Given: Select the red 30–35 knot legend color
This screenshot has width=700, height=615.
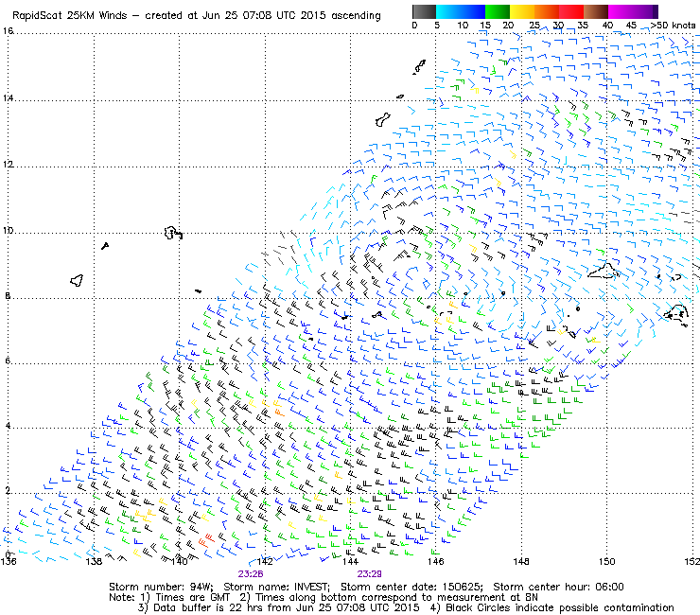Looking at the screenshot, I should 571,11.
